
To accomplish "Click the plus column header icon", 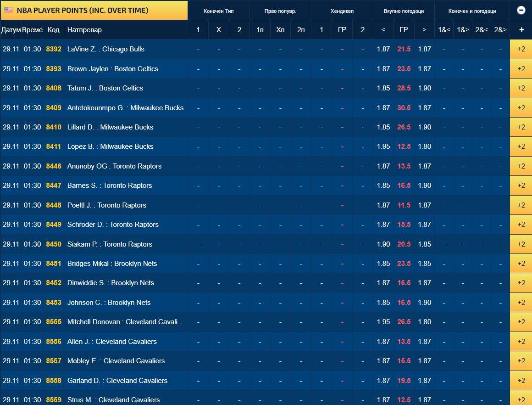I will (521, 29).
